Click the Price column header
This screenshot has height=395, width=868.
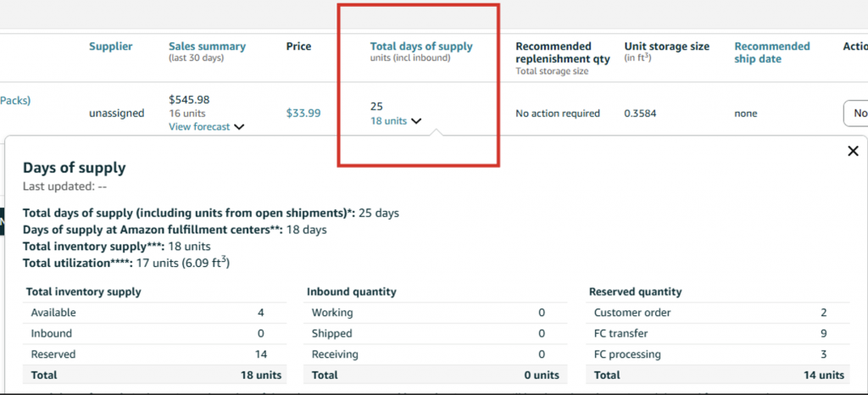coord(298,47)
